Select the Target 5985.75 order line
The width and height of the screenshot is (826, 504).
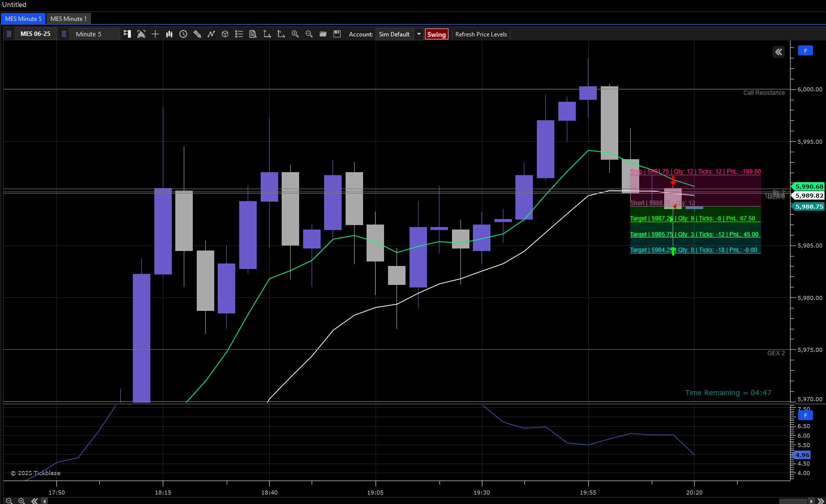tap(695, 235)
